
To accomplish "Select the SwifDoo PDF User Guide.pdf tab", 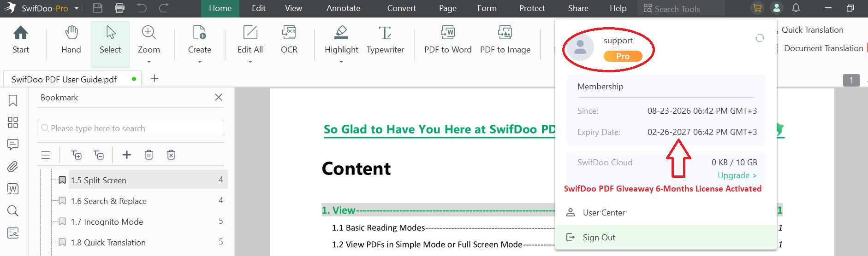I will (x=72, y=79).
